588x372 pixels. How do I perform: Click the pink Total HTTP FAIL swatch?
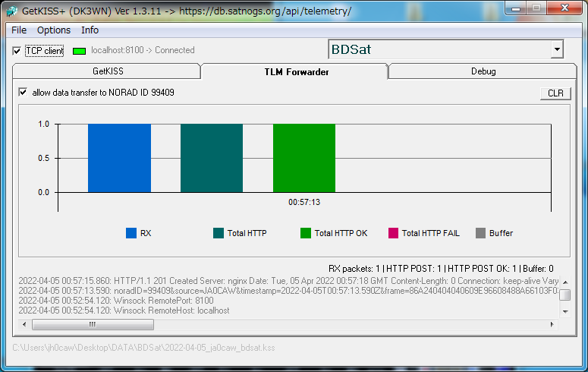tap(393, 233)
